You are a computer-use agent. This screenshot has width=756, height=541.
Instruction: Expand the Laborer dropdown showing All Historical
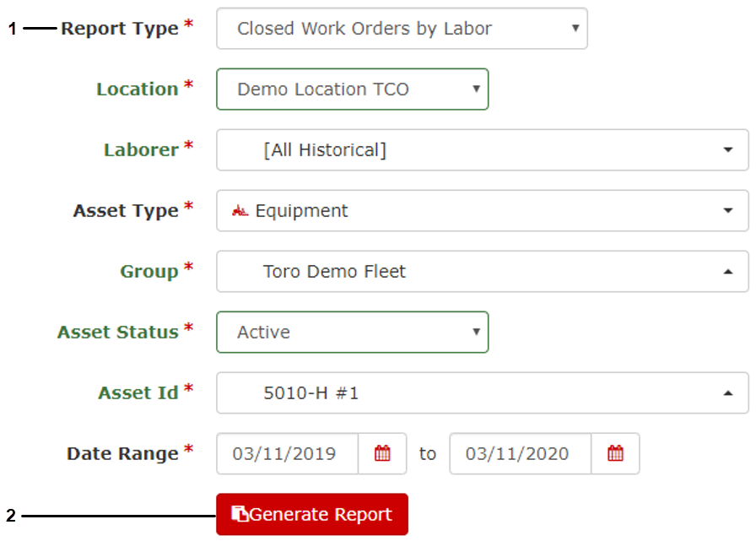pos(727,150)
